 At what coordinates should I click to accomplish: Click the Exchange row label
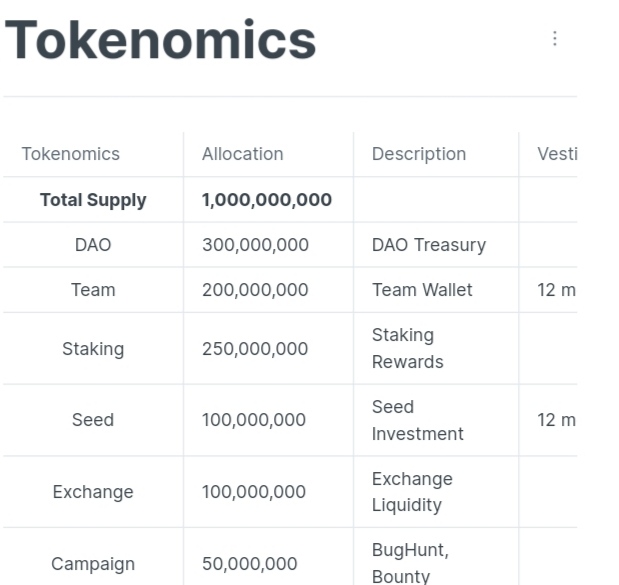click(93, 492)
